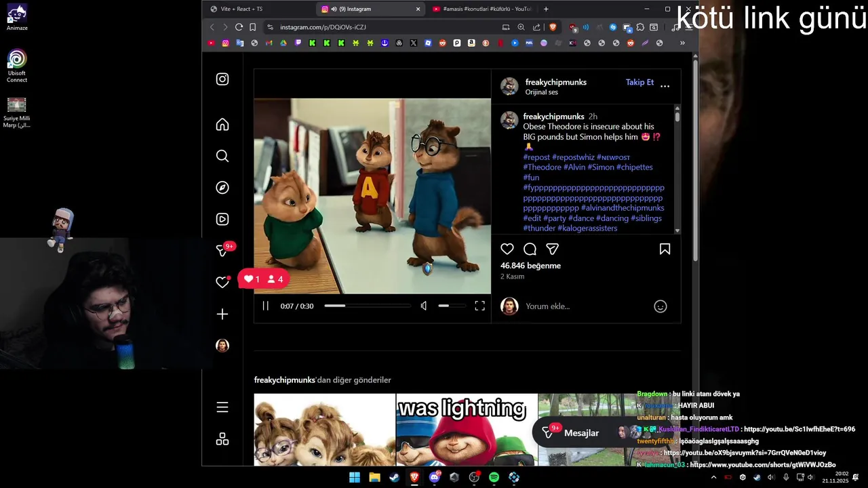Open the 46.846 beğenme likes list
Image resolution: width=868 pixels, height=488 pixels.
[530, 266]
